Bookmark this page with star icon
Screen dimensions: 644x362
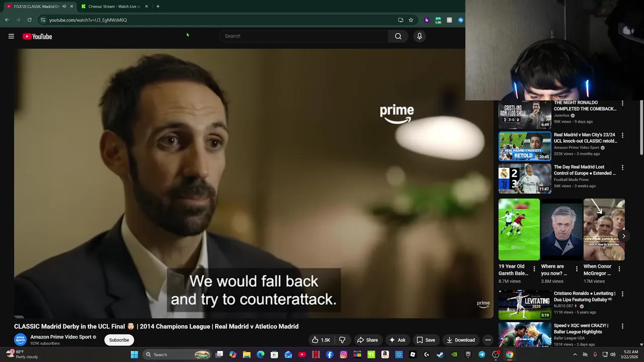click(411, 20)
